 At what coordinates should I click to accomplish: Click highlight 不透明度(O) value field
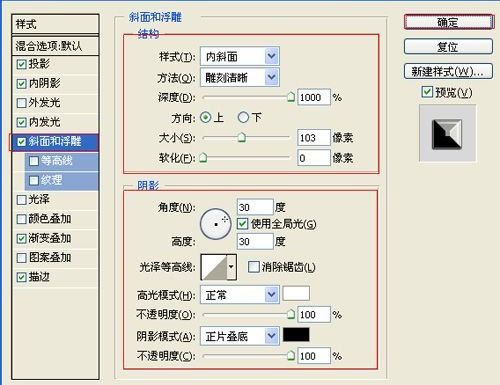[314, 315]
